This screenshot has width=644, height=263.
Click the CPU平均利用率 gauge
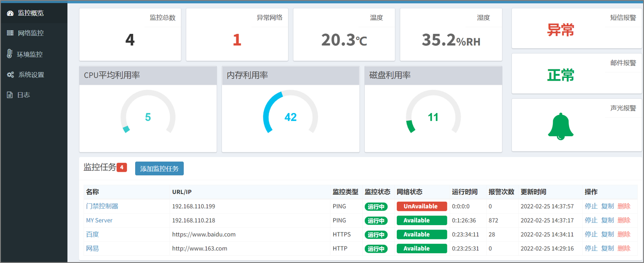[148, 117]
